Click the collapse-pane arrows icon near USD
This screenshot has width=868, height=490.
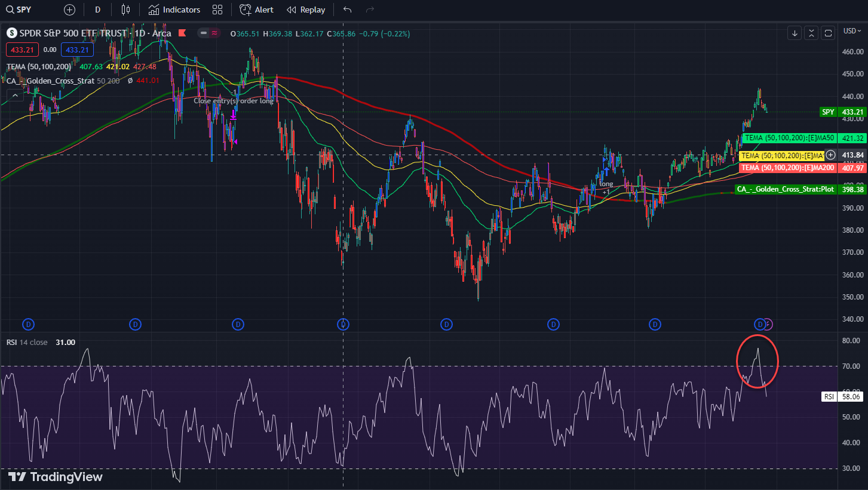coord(811,33)
